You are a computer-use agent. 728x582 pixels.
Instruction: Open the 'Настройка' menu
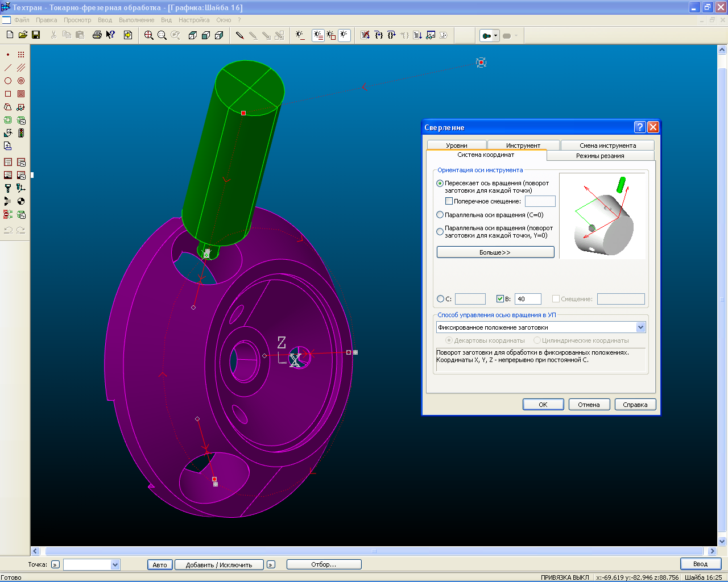(194, 20)
